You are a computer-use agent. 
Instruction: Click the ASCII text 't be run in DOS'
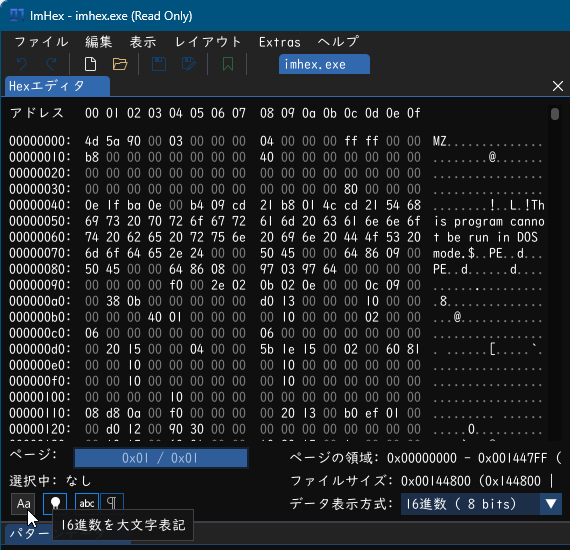(486, 237)
